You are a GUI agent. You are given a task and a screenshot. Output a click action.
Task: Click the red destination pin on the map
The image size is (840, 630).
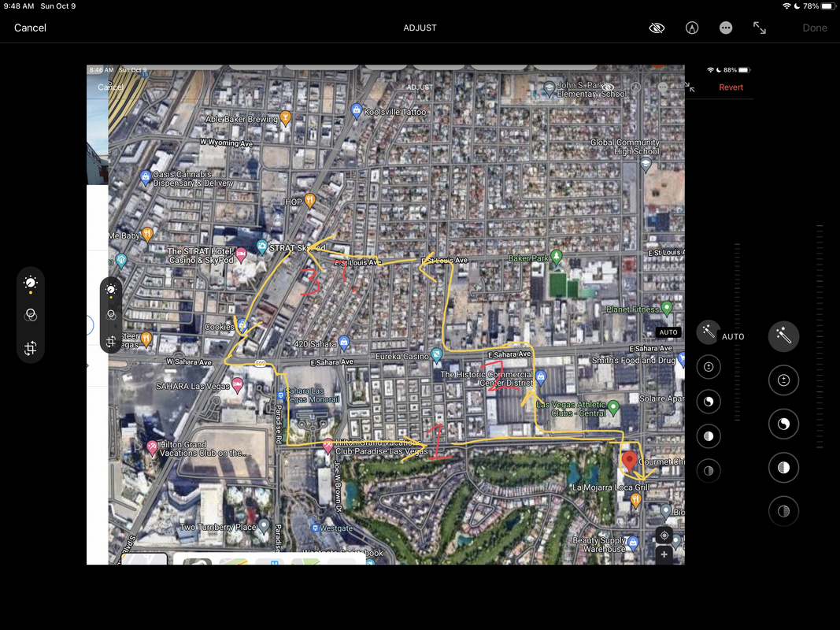[629, 461]
